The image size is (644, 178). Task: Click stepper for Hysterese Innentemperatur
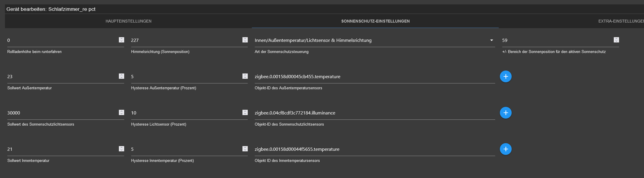(245, 149)
